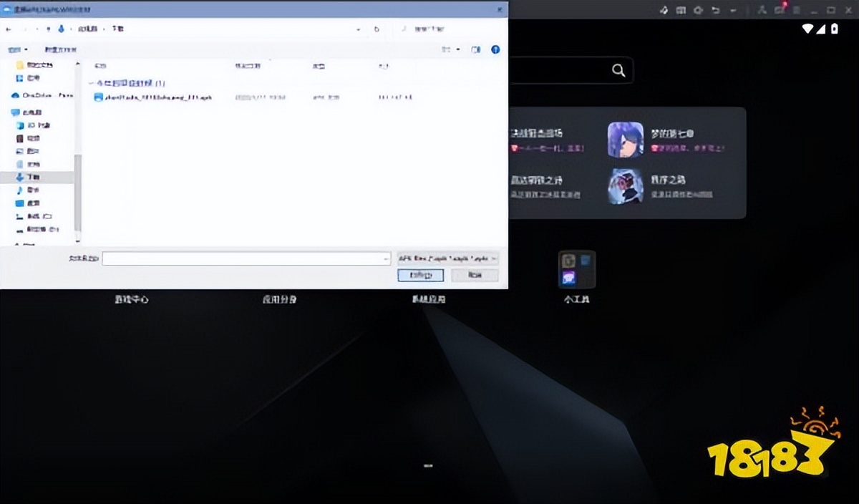Sort files by the Size (大小) column
This screenshot has width=859, height=504.
pyautogui.click(x=383, y=66)
